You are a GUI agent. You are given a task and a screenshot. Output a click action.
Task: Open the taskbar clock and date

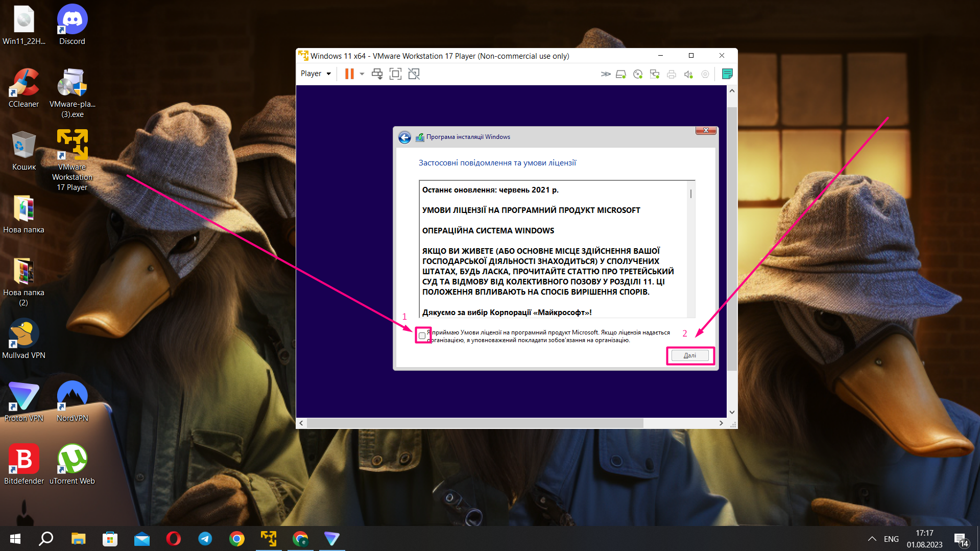point(925,539)
